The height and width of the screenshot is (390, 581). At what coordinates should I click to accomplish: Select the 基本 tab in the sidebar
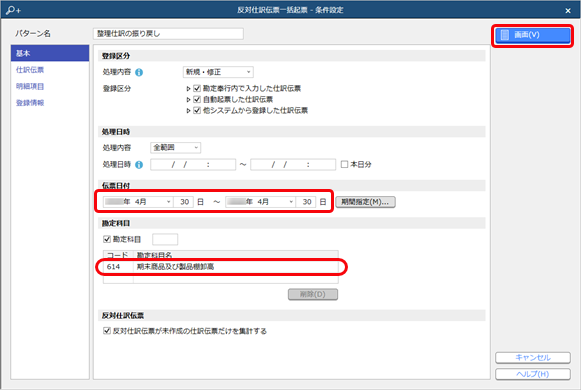(50, 53)
